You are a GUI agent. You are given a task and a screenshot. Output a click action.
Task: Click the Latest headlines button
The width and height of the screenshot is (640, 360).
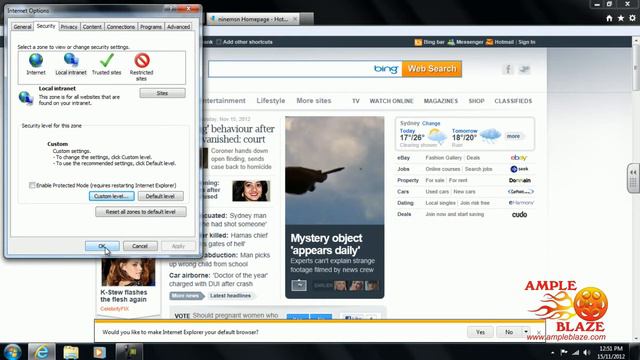click(x=231, y=296)
